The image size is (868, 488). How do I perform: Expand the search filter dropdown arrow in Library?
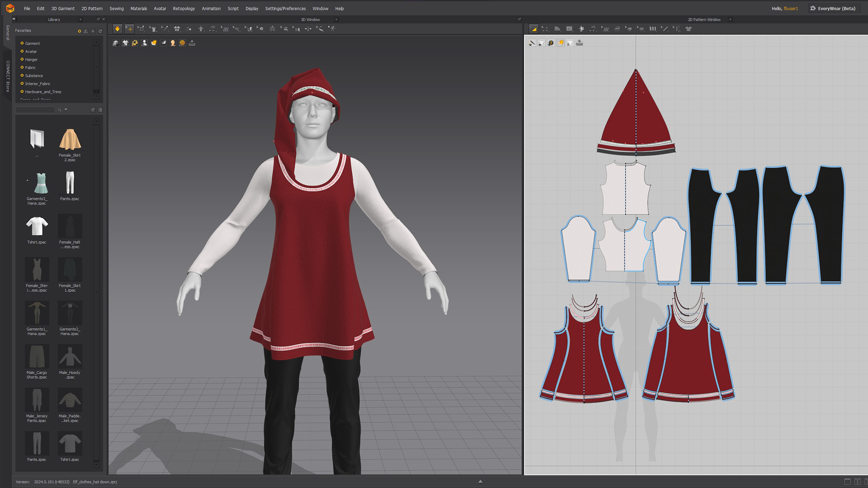[x=66, y=110]
